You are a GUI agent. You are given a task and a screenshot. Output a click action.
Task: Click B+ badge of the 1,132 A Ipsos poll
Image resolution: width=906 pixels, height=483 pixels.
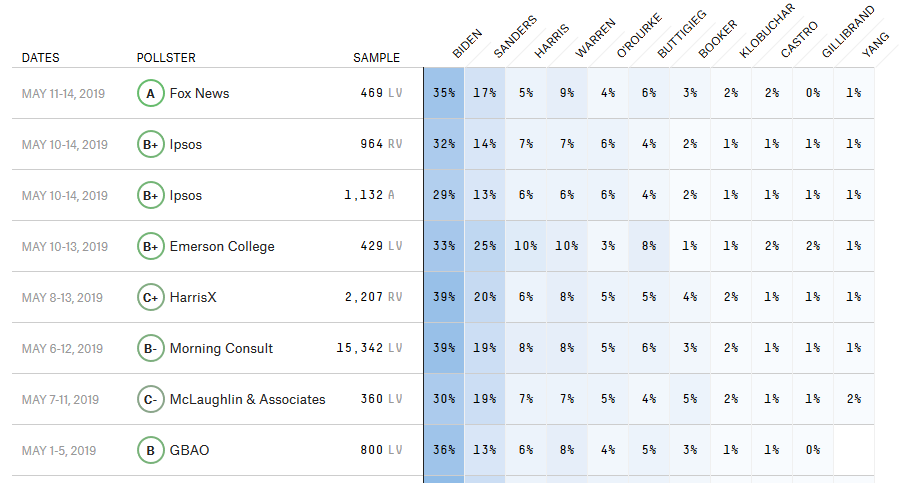point(150,196)
